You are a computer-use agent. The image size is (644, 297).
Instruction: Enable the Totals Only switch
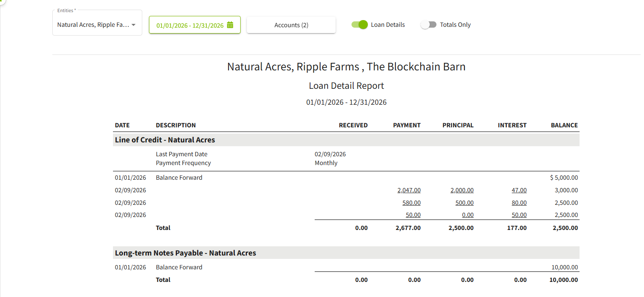(428, 25)
